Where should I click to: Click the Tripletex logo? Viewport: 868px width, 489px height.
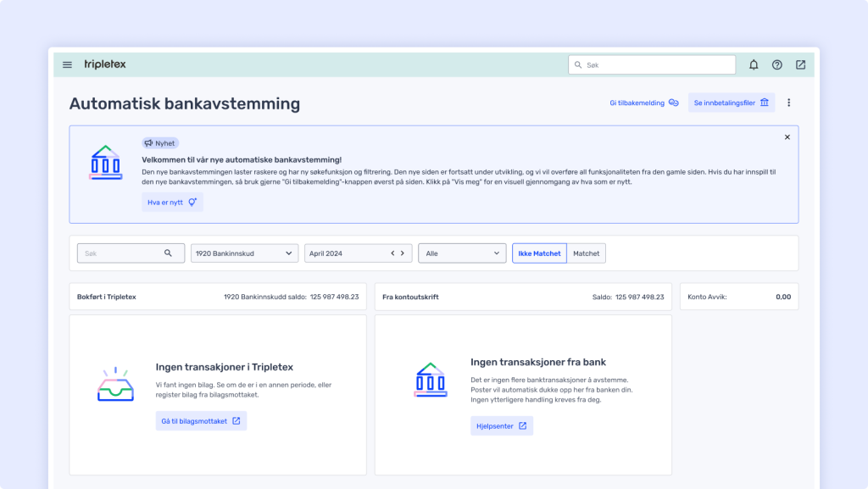[105, 64]
